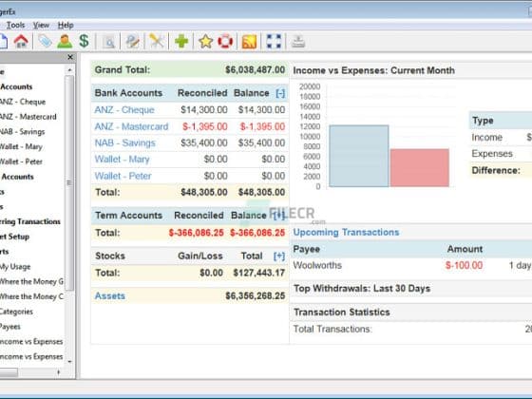532x399 pixels.
Task: Click the Assets value $6,356,268.25
Action: coord(256,295)
